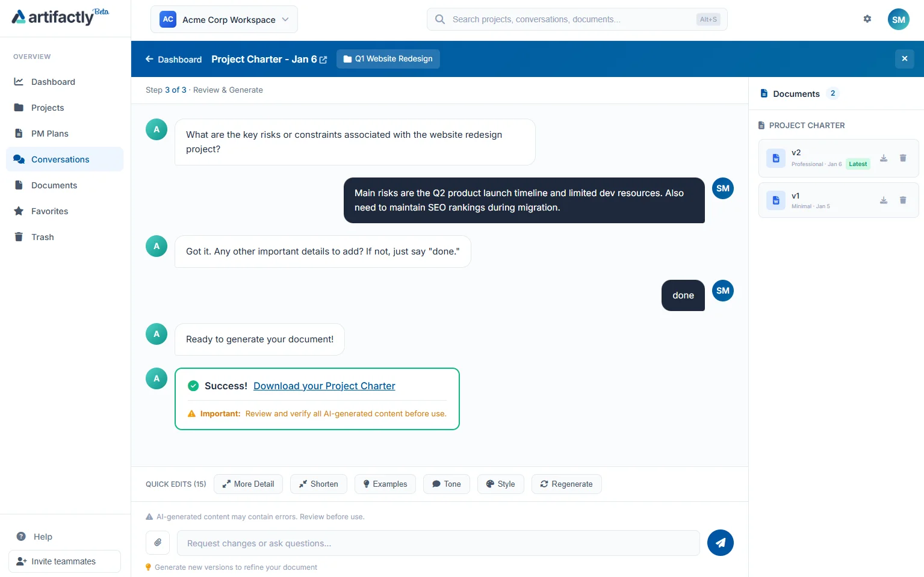Delete the v1 Minimal document
The image size is (924, 577).
click(902, 200)
